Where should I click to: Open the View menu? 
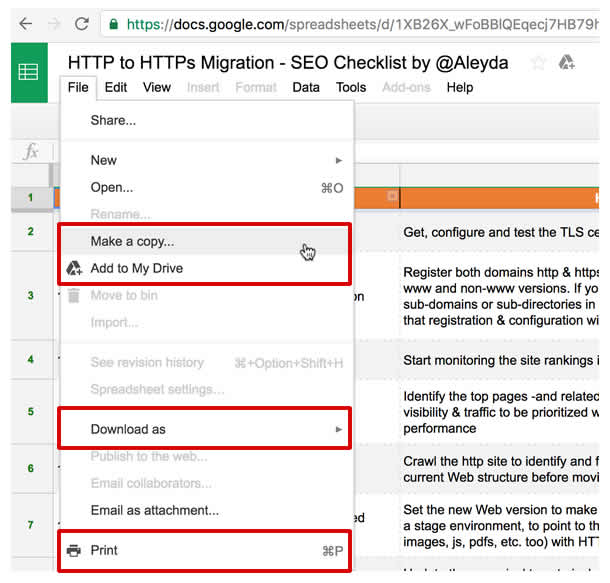pos(156,87)
